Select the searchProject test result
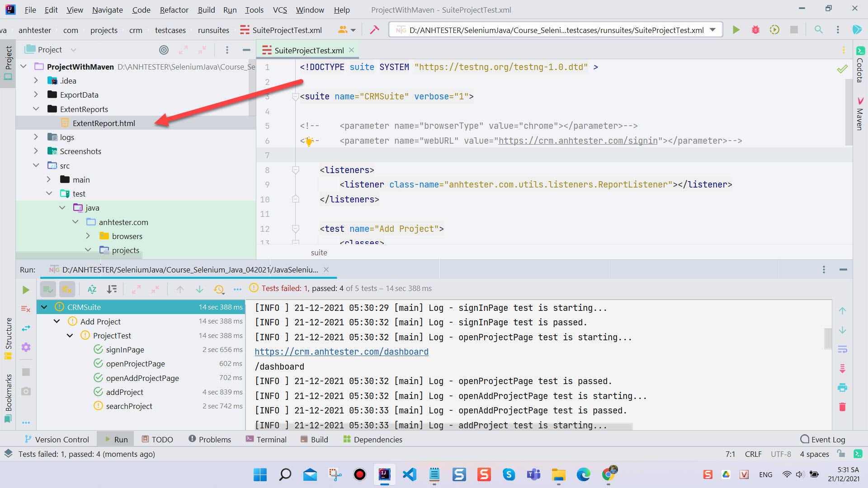868x488 pixels. point(129,406)
